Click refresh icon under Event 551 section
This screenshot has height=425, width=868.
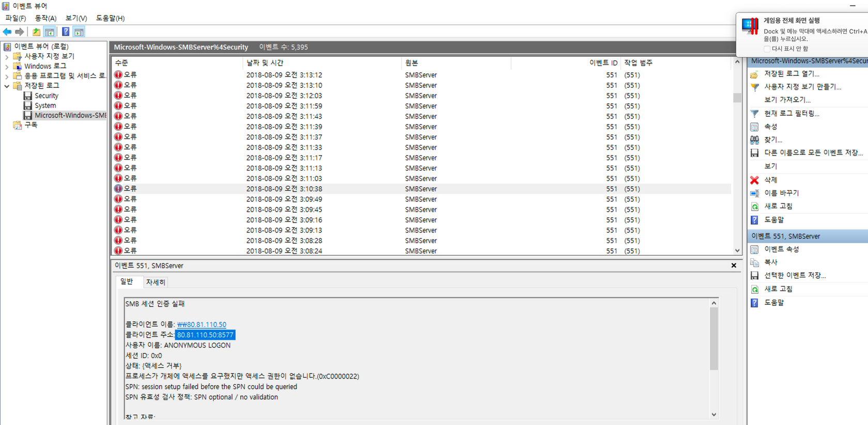click(x=754, y=289)
